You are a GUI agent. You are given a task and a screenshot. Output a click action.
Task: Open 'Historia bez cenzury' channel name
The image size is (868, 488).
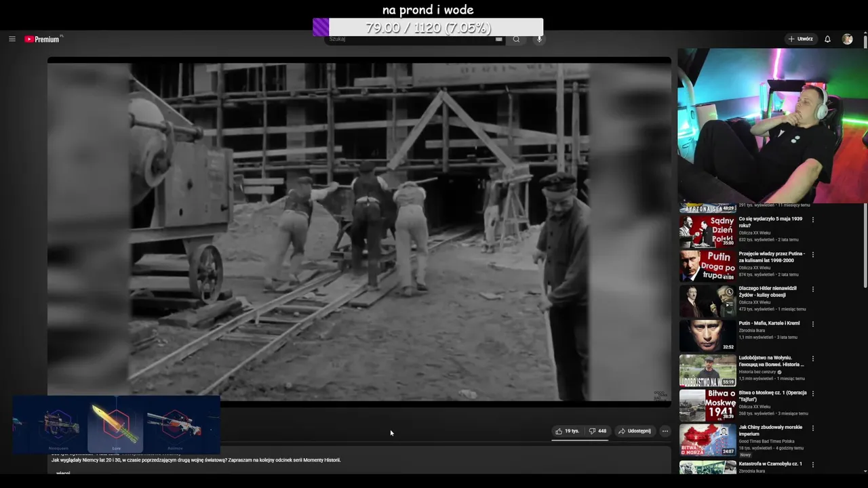(x=757, y=372)
